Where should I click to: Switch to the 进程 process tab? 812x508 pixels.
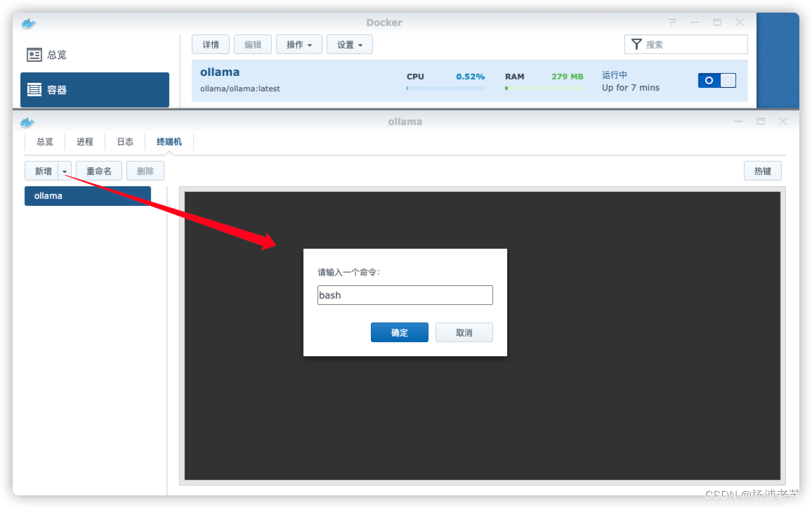[85, 142]
